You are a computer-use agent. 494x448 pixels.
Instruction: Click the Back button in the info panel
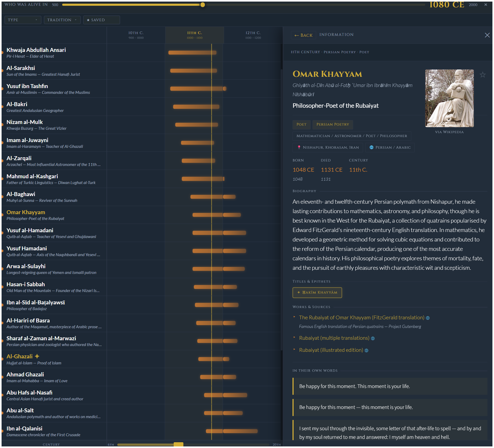[303, 35]
